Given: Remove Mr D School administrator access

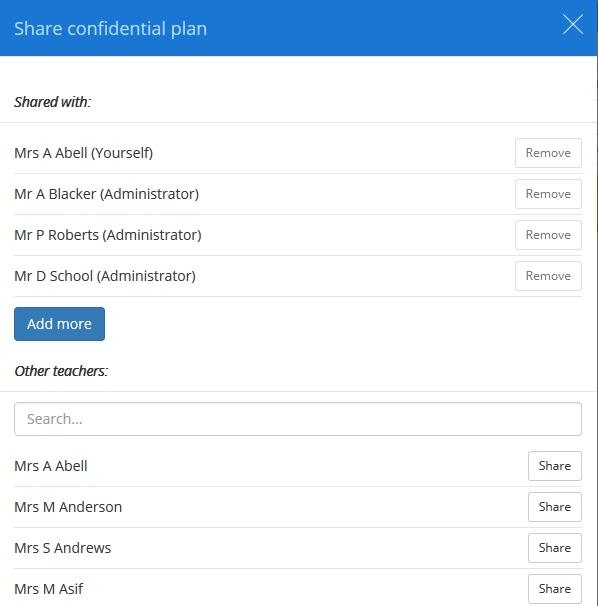Looking at the screenshot, I should 548,276.
